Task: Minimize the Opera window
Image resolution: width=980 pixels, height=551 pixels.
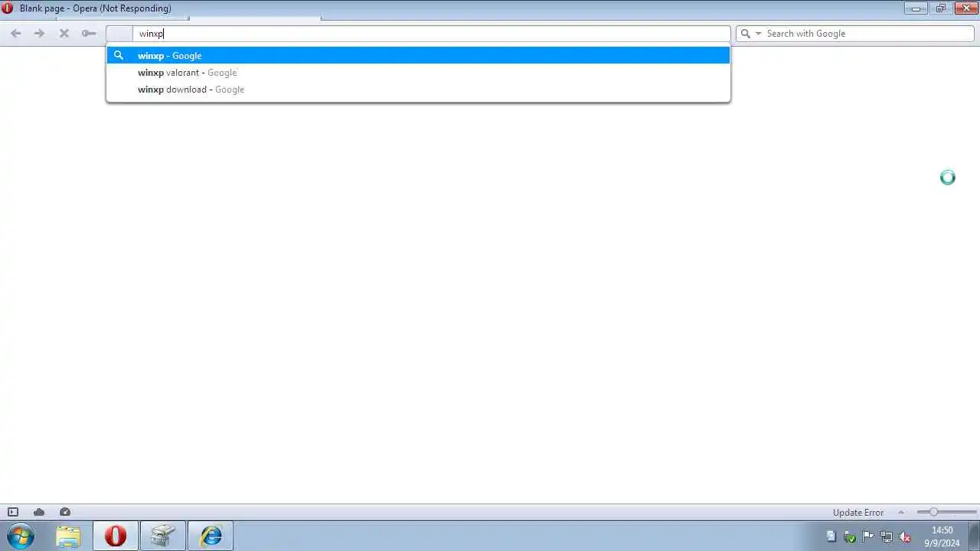Action: (x=916, y=8)
